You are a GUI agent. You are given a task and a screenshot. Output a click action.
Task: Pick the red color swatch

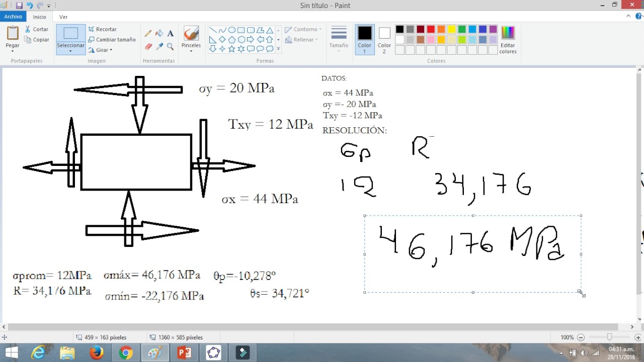coord(431,29)
